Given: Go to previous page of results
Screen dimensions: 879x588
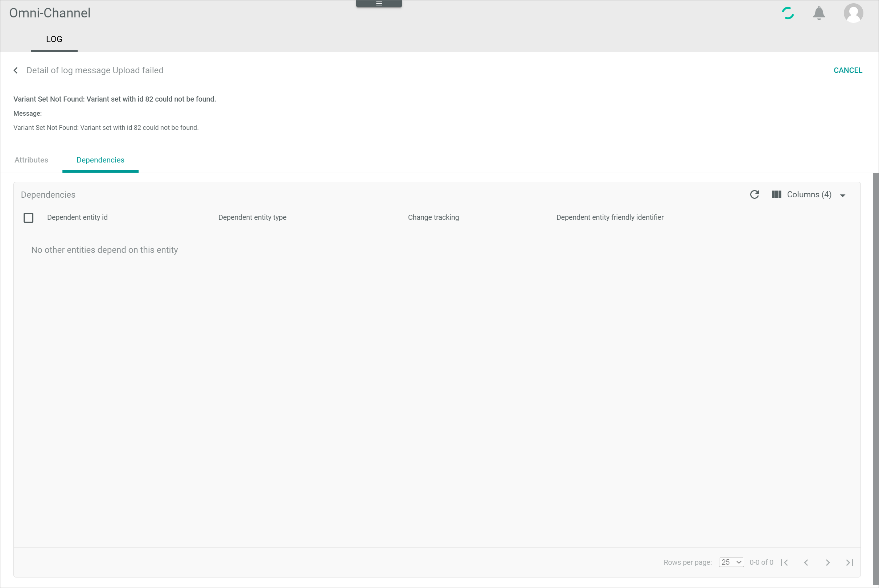Looking at the screenshot, I should (806, 563).
